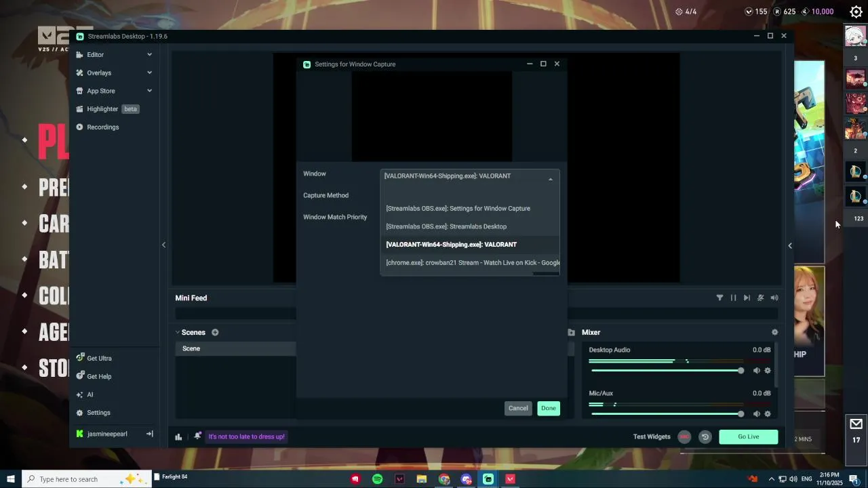Screen dimensions: 868x488
Task: Open Chrome from the taskbar
Action: pyautogui.click(x=444, y=479)
